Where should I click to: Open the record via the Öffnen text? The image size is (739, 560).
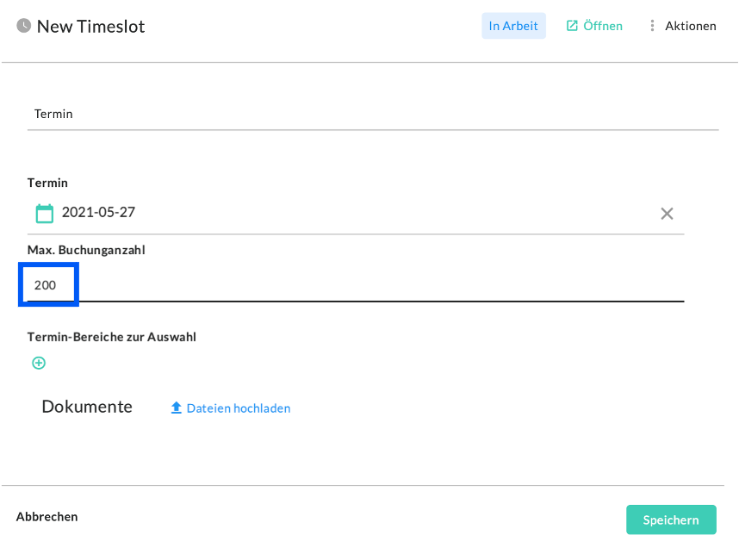tap(603, 26)
